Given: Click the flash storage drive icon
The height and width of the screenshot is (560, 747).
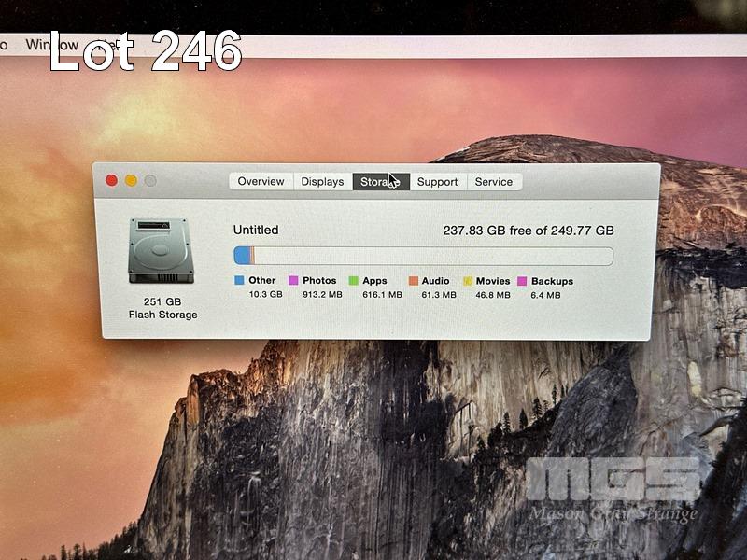Looking at the screenshot, I should 162,251.
